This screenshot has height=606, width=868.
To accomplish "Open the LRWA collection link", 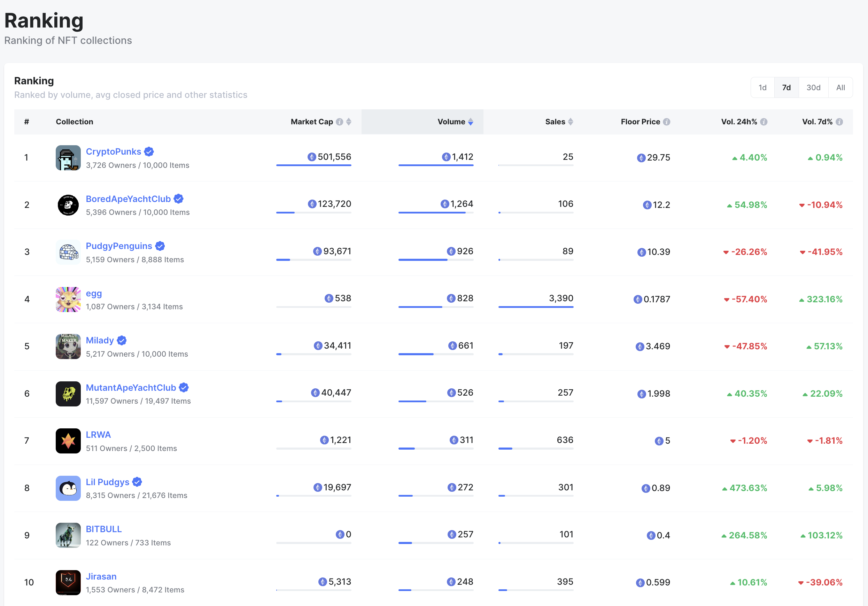I will click(x=98, y=435).
